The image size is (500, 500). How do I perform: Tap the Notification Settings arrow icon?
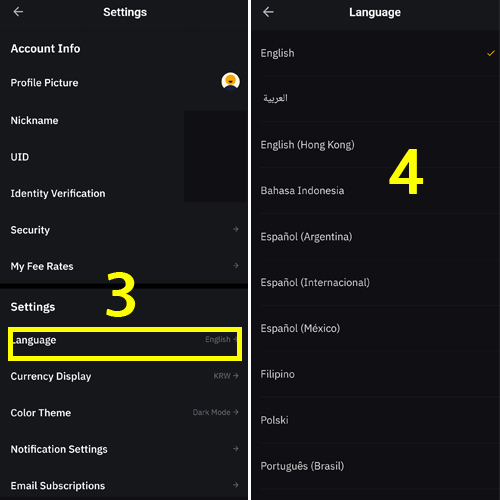click(x=236, y=449)
